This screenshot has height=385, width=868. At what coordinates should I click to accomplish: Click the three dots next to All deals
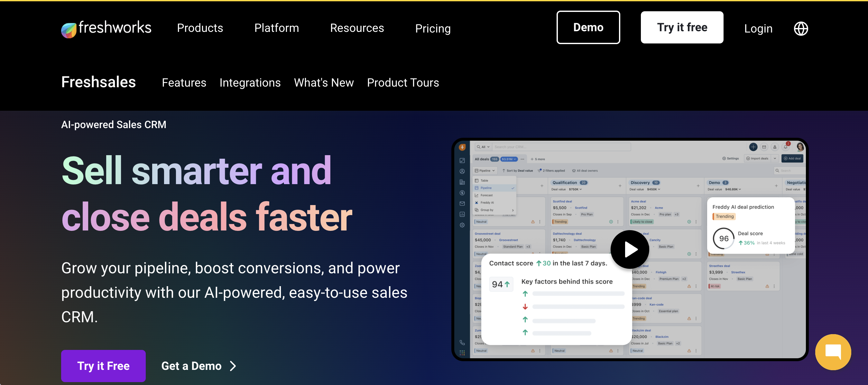click(522, 159)
